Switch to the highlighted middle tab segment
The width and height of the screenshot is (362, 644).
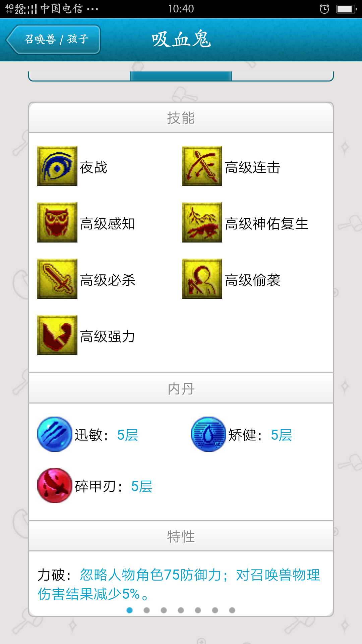click(181, 76)
